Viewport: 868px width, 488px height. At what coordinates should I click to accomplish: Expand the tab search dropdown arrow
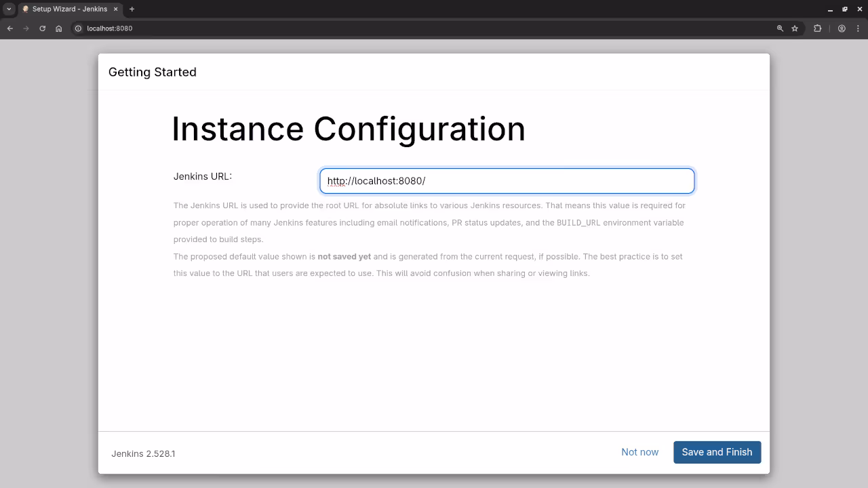9,9
